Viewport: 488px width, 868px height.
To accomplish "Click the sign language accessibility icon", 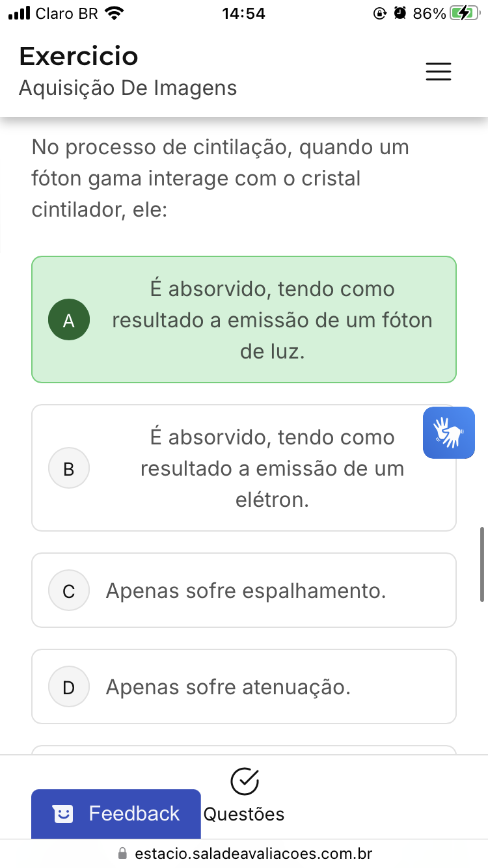I will pos(448,433).
